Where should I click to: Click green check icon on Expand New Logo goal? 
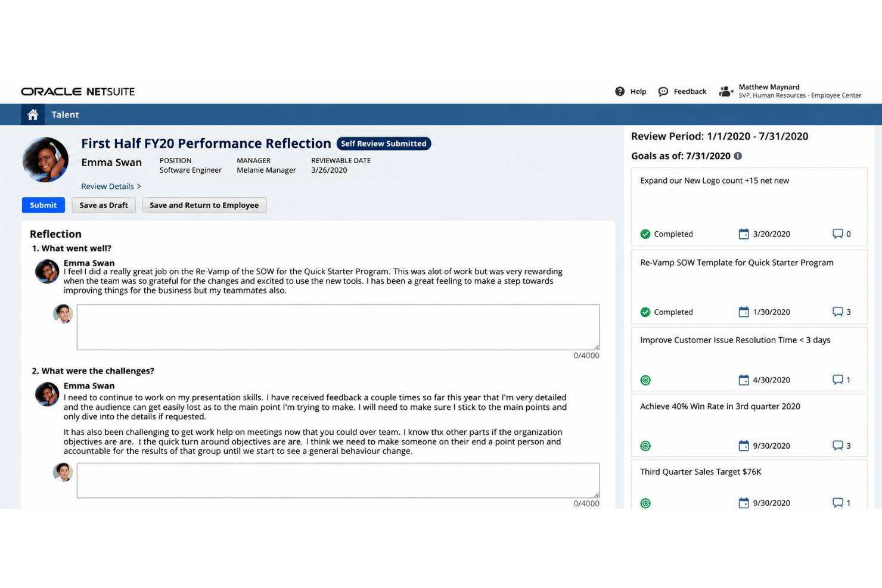[x=645, y=234]
